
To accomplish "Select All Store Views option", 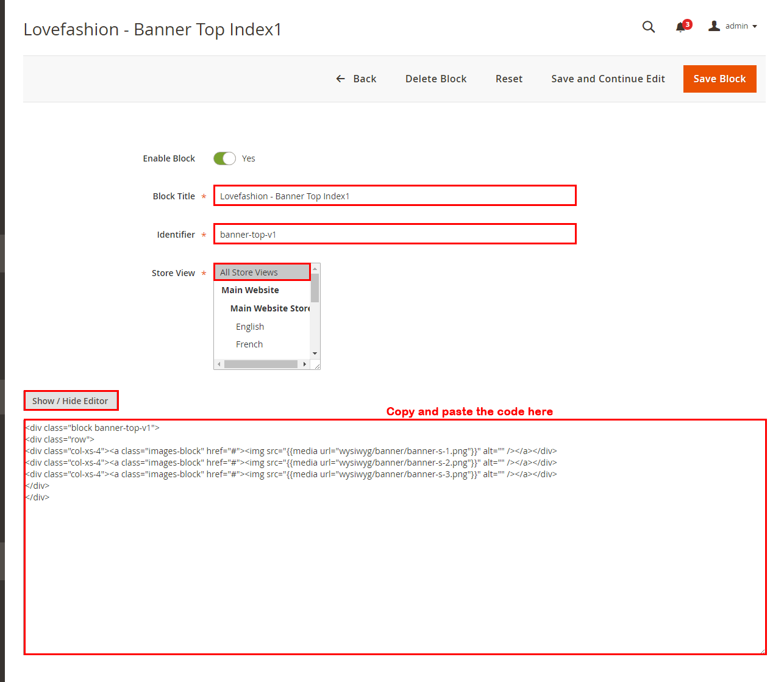I will tap(262, 272).
